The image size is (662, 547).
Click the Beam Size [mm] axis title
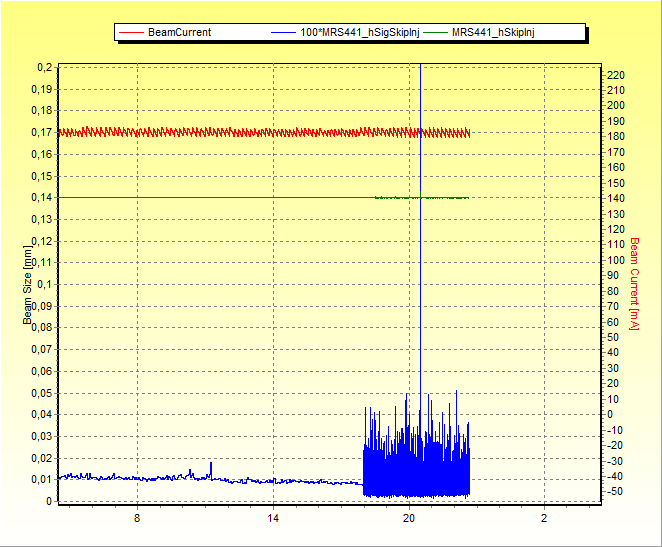[27, 285]
